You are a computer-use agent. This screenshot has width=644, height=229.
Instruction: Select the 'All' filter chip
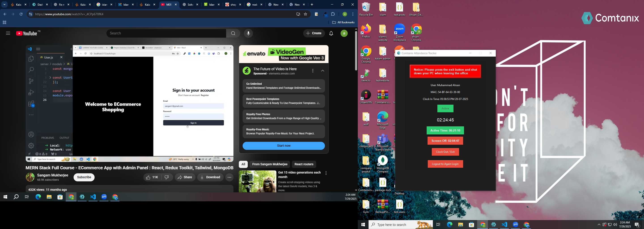pos(243,164)
